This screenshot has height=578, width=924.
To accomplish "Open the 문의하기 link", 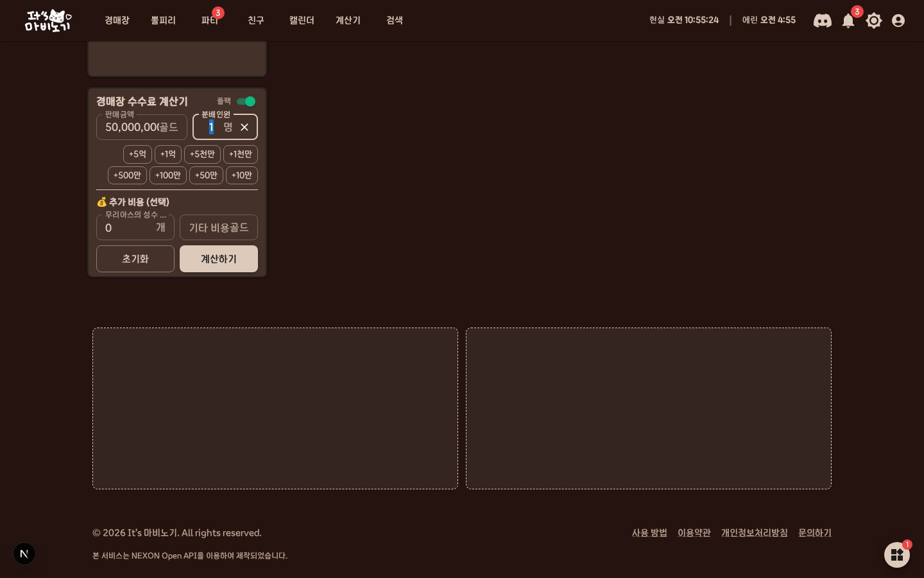I will [815, 533].
